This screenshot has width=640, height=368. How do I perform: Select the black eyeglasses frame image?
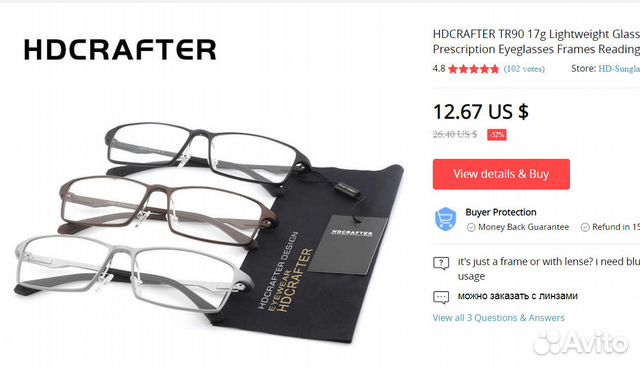tap(208, 153)
